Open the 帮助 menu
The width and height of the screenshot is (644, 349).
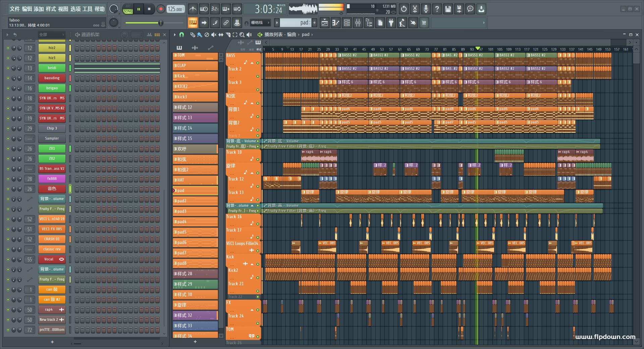click(x=100, y=9)
